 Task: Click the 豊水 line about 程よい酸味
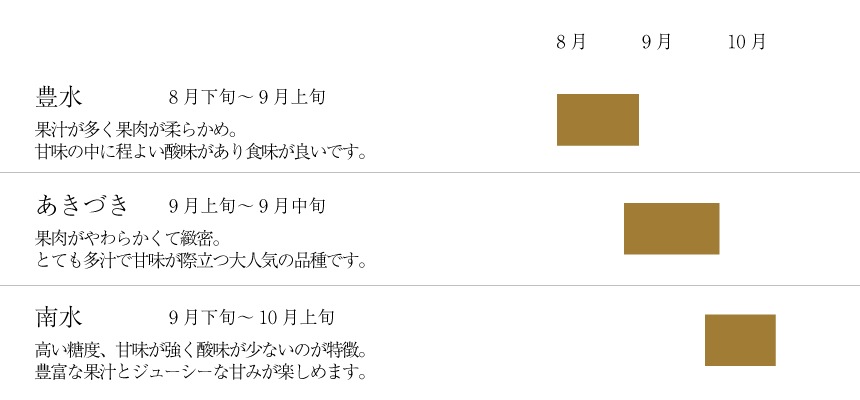pos(202,152)
